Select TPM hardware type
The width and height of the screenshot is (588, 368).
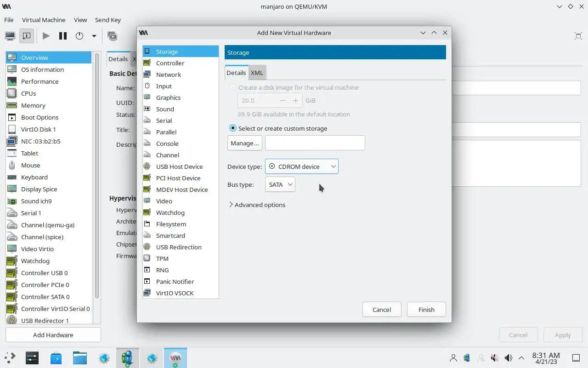click(181, 259)
